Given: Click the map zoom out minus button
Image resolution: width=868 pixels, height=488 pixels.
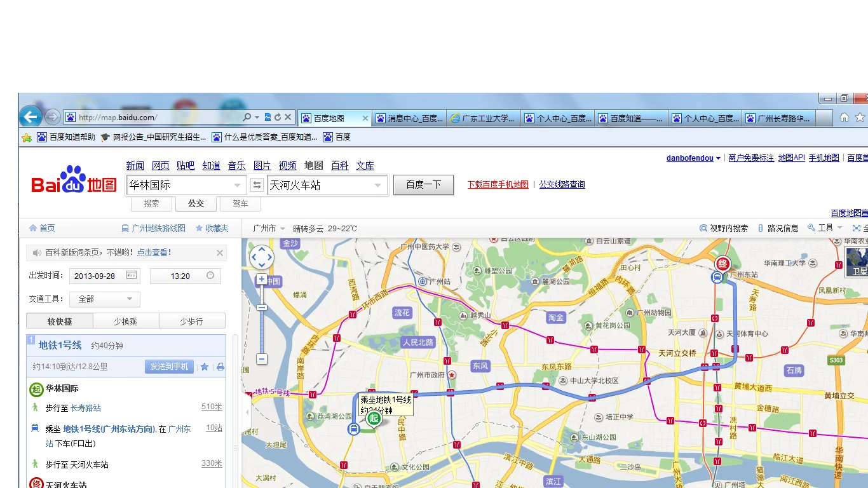Looking at the screenshot, I should click(x=261, y=359).
